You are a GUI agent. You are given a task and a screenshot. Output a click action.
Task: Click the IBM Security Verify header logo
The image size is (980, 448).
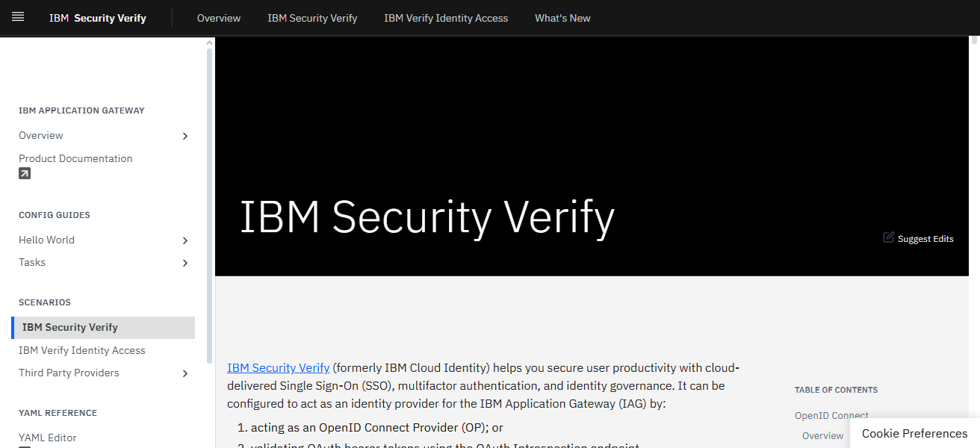(x=97, y=17)
